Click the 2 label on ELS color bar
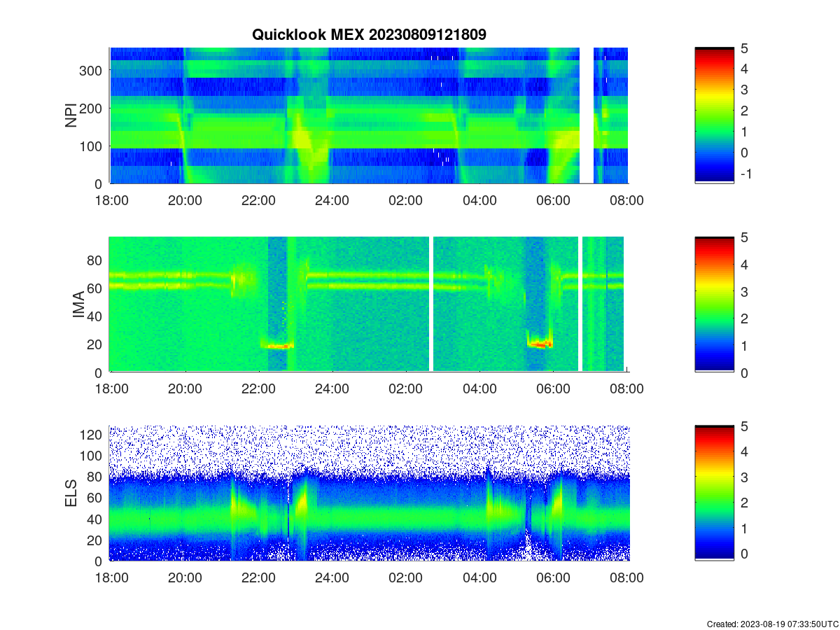This screenshot has height=630, width=840. click(744, 503)
